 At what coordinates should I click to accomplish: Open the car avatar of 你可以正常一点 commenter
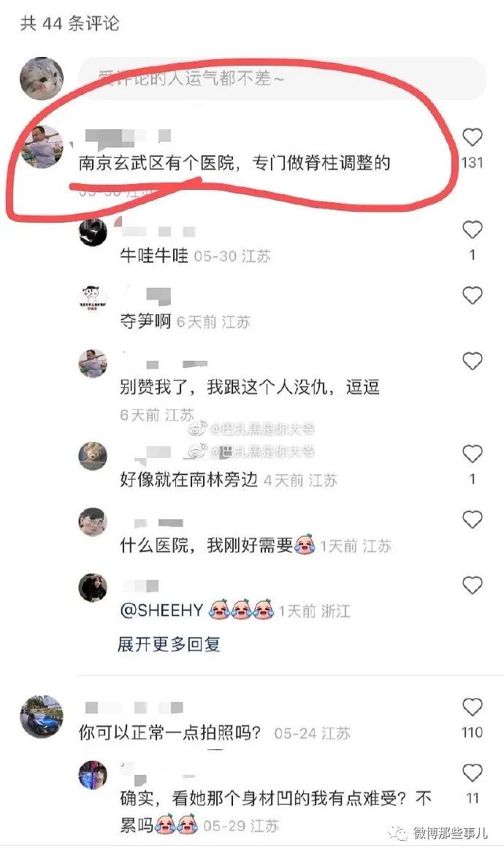[42, 716]
